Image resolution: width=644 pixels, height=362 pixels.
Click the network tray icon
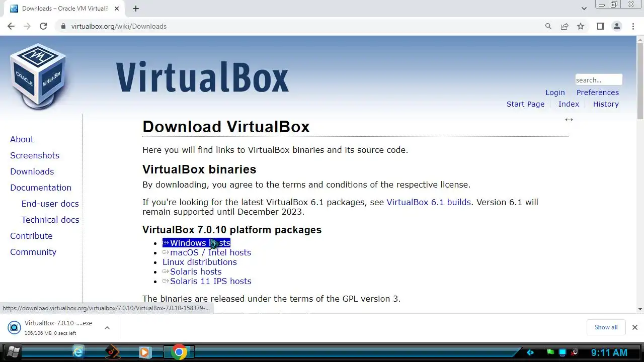click(x=562, y=352)
